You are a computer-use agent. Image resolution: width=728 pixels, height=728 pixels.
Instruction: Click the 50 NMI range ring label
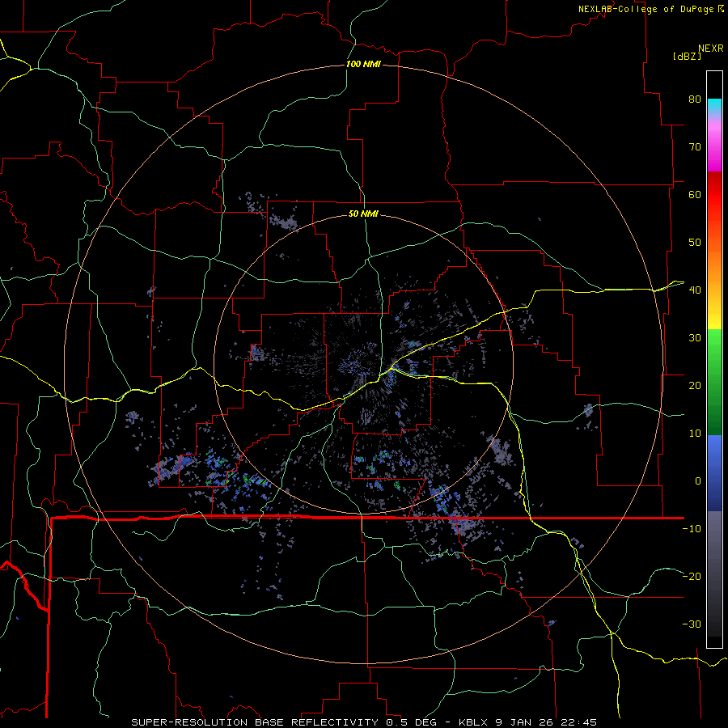[x=363, y=214]
